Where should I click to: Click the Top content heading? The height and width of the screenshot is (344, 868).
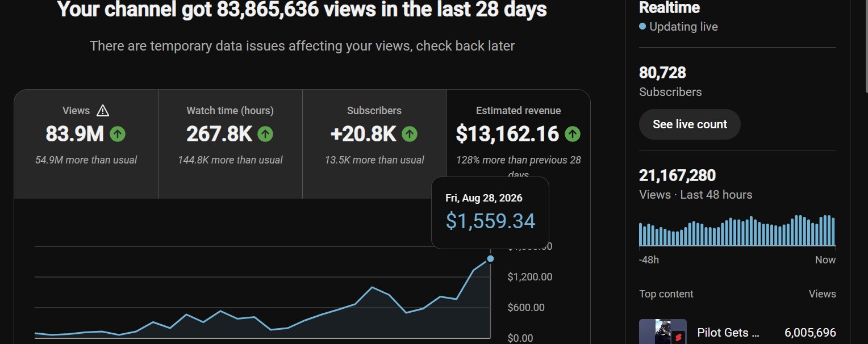tap(666, 294)
